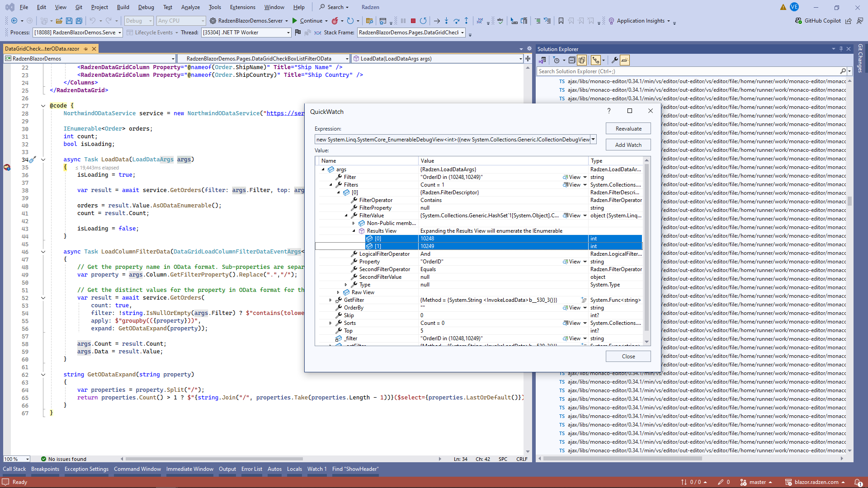The width and height of the screenshot is (868, 488).
Task: Click the Pending Changes Filter clock icon
Action: point(557,60)
